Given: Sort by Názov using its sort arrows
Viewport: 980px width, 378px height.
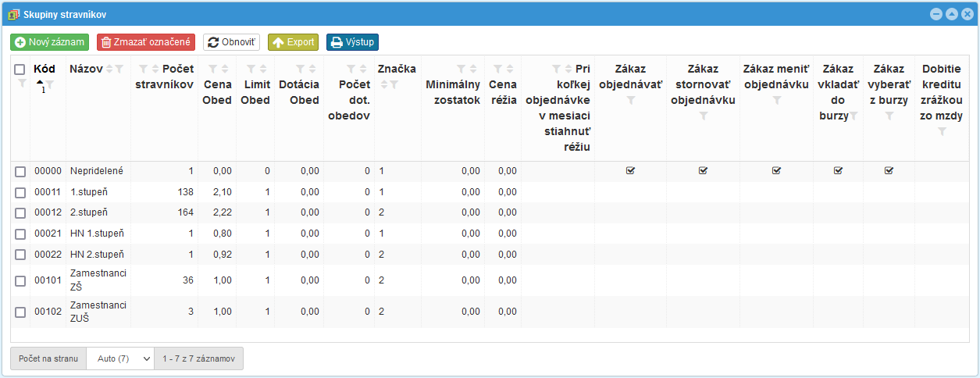Looking at the screenshot, I should tap(110, 69).
